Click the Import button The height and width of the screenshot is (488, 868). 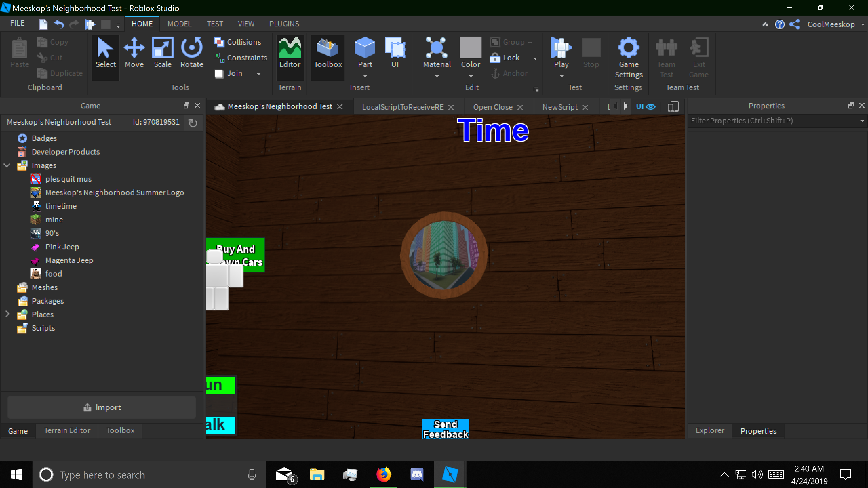pyautogui.click(x=102, y=407)
